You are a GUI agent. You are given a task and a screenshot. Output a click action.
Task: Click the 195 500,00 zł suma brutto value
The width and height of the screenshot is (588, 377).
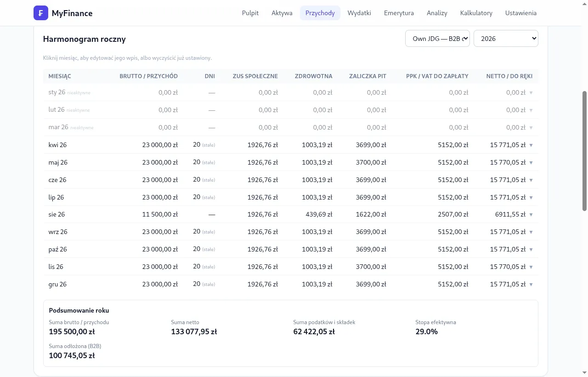click(x=72, y=331)
